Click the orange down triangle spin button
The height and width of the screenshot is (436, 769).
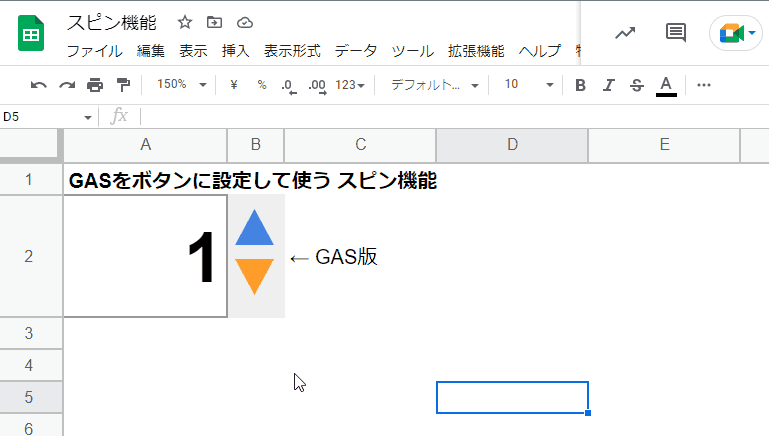click(x=255, y=277)
